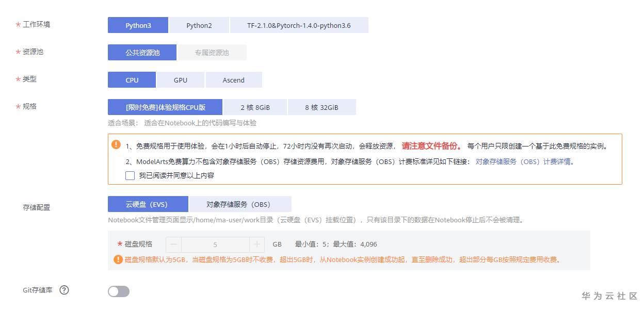This screenshot has height=309, width=644.
Task: Select the 公共资源池 option
Action: (141, 52)
